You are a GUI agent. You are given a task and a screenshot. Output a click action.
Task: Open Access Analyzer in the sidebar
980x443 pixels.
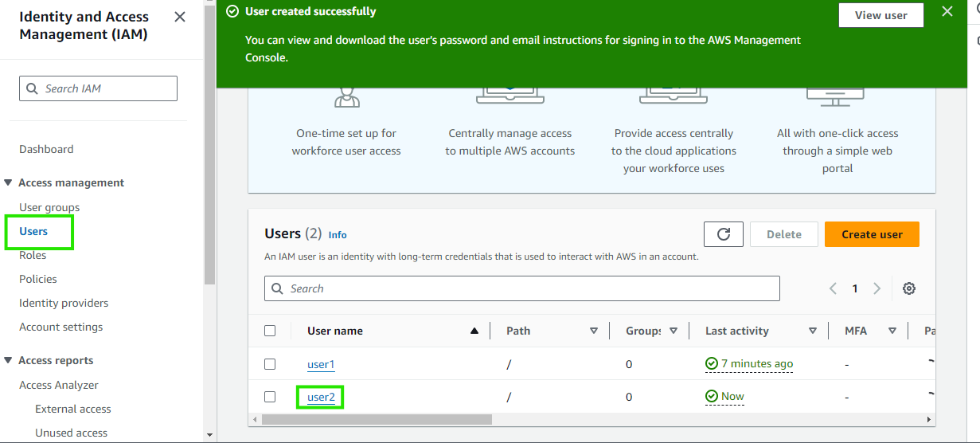(x=59, y=385)
